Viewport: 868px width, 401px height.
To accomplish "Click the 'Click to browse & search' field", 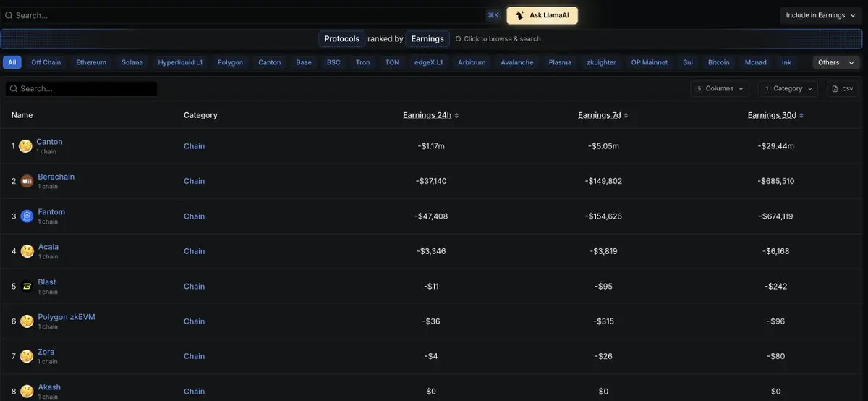I will point(498,39).
